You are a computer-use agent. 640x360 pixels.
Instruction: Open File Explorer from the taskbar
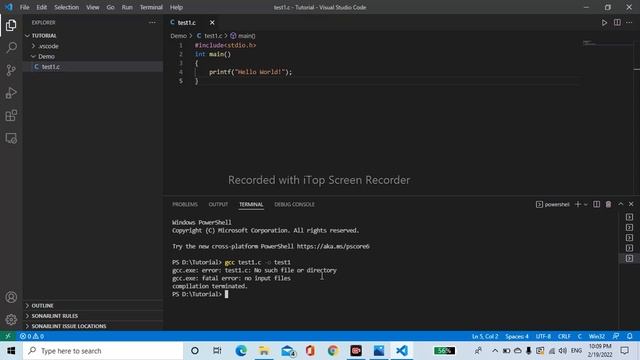264,351
